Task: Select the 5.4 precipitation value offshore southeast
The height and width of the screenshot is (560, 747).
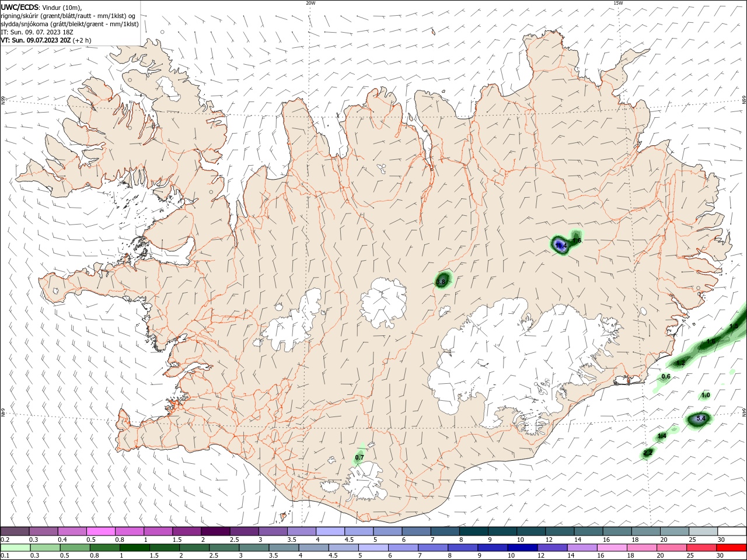Action: (701, 418)
